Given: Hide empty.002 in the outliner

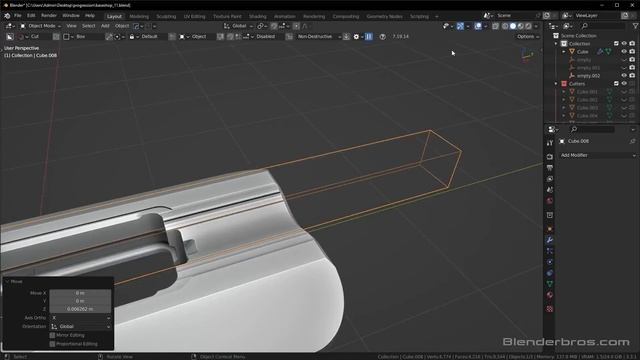Looking at the screenshot, I should pyautogui.click(x=624, y=76).
